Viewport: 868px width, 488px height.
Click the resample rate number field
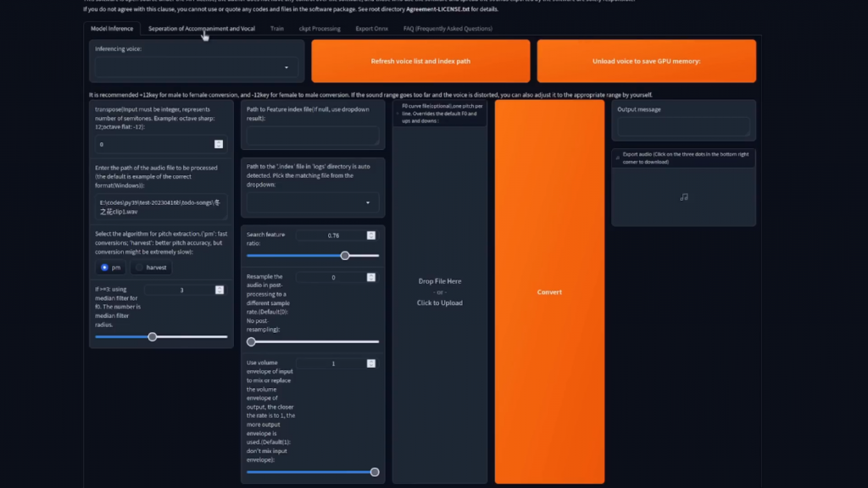point(332,278)
